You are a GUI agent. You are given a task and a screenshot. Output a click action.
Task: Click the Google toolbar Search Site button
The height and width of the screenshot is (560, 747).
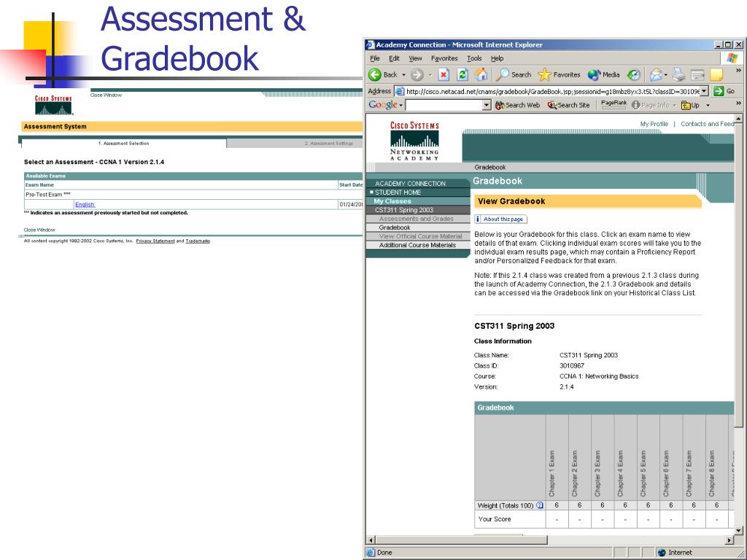pyautogui.click(x=568, y=105)
